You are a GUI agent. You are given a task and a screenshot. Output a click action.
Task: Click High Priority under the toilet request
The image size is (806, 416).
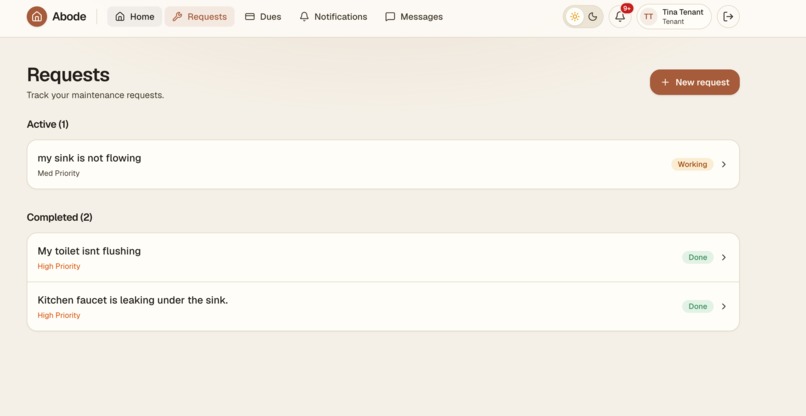(59, 266)
